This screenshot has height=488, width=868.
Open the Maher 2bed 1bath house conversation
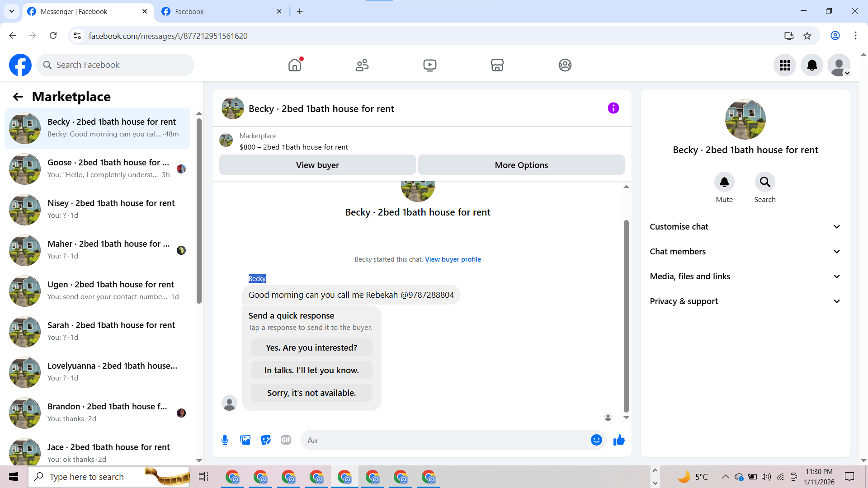pos(97,250)
